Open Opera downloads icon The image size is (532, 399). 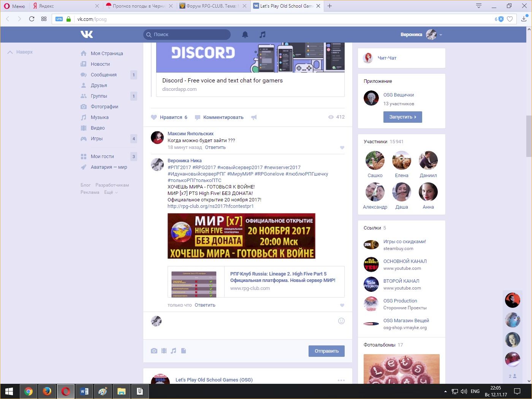point(524,19)
